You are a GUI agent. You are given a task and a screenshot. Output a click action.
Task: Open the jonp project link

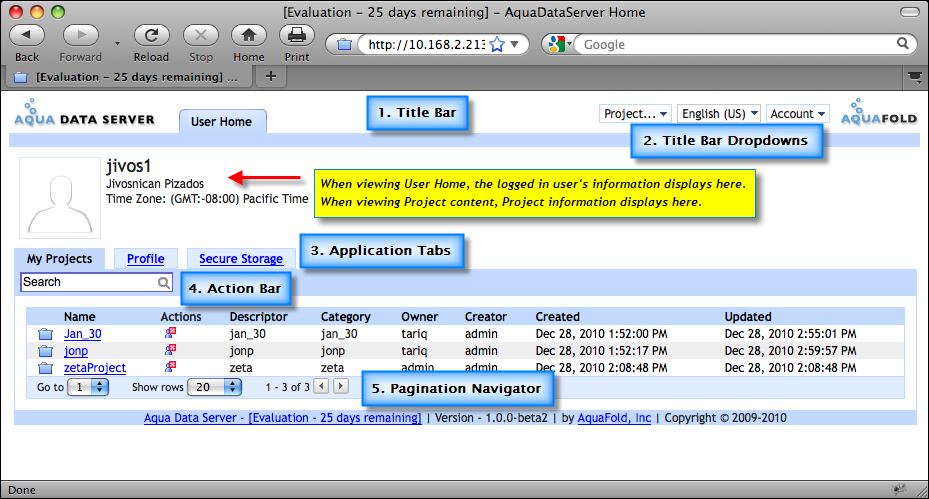76,351
